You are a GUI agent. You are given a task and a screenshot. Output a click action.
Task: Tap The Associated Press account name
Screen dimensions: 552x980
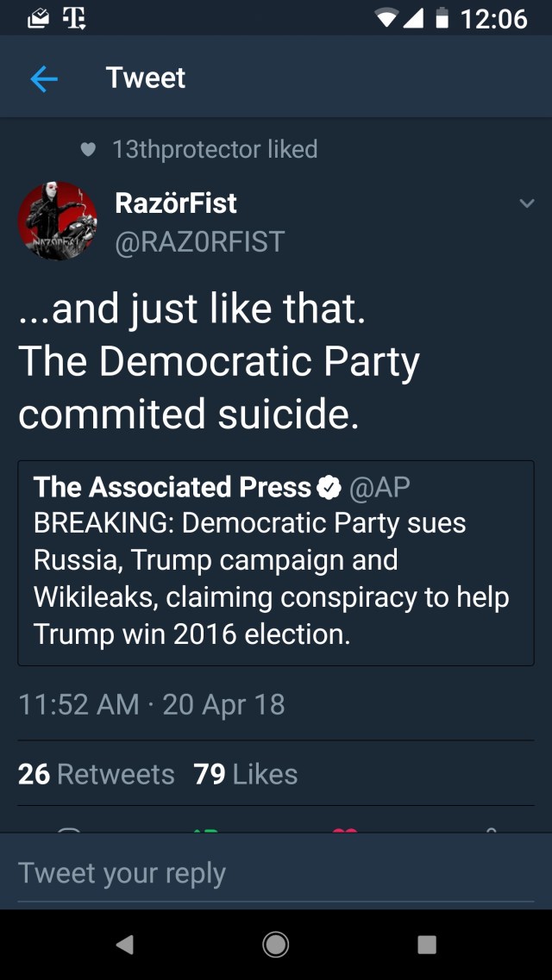point(172,488)
